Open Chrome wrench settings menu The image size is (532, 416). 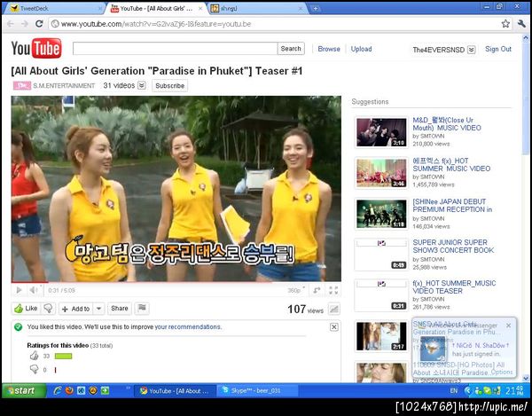521,23
